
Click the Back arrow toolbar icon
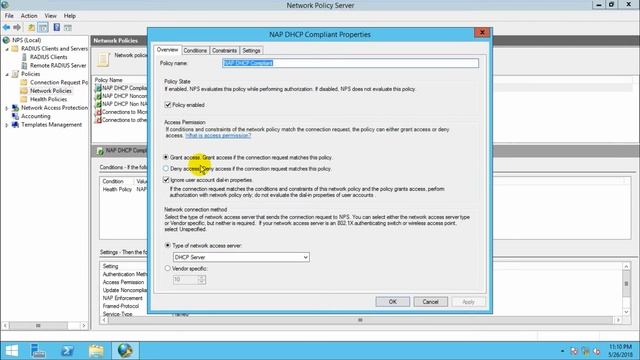click(x=7, y=27)
